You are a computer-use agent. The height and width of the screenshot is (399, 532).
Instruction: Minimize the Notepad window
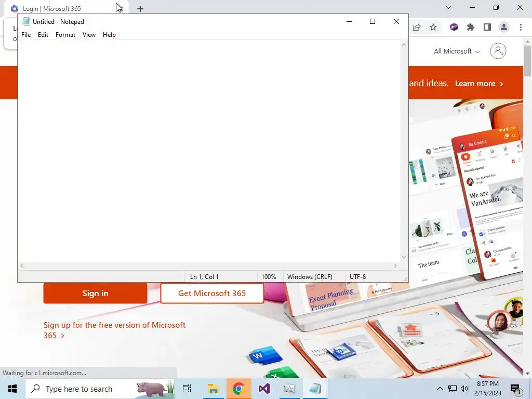349,21
